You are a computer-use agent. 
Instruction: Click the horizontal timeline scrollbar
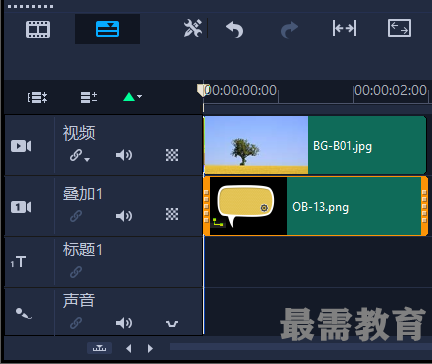pyautogui.click(x=301, y=347)
